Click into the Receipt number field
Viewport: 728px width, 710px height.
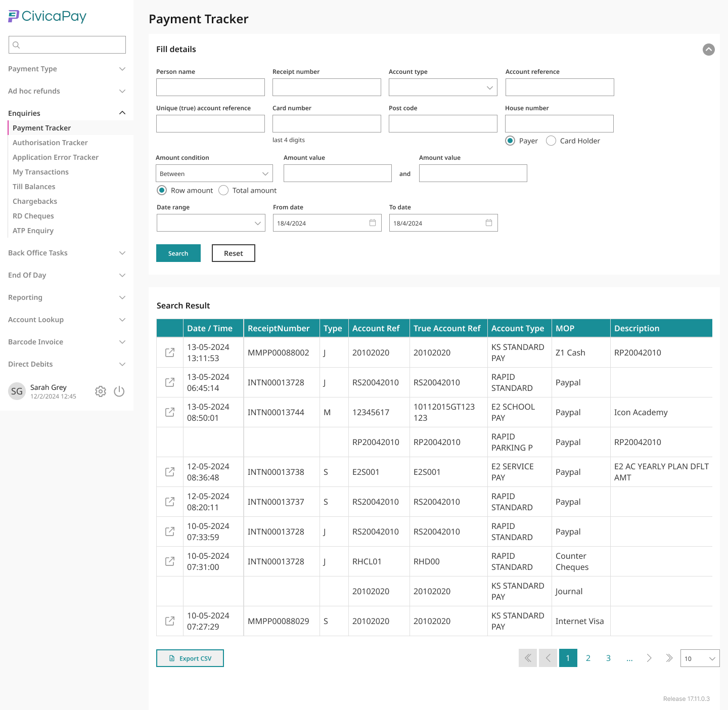327,87
